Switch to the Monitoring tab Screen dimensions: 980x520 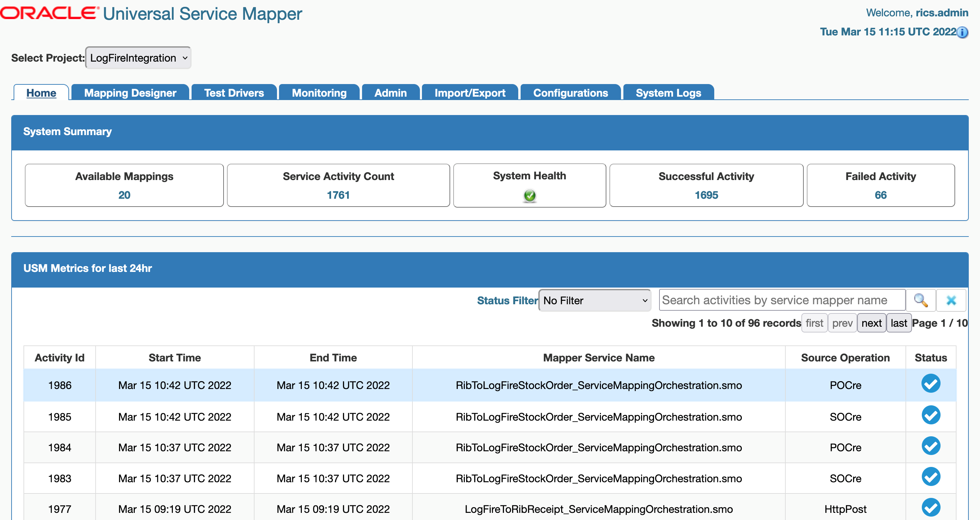pos(319,93)
